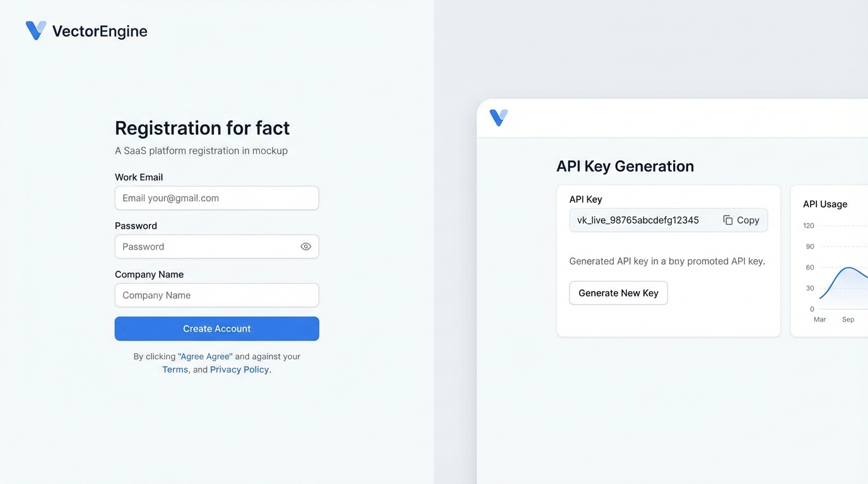This screenshot has height=484, width=868.
Task: Click the Work Email label
Action: 139,177
